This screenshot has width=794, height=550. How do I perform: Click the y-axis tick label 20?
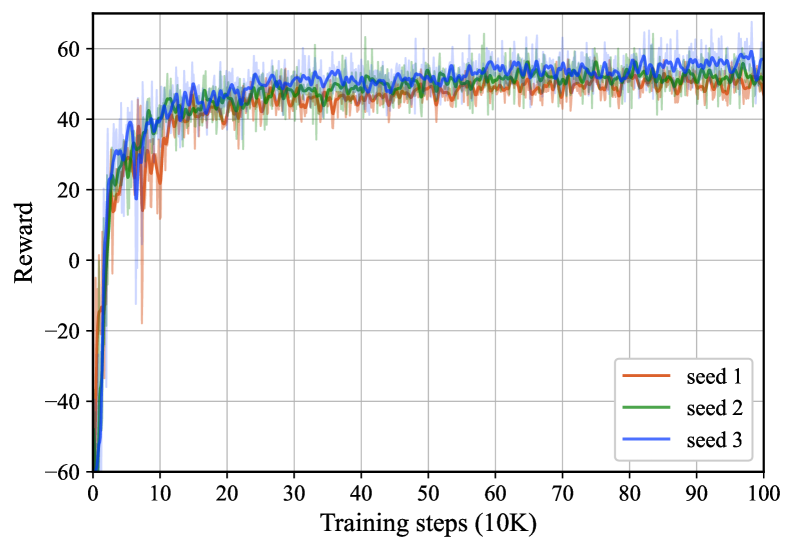69,190
